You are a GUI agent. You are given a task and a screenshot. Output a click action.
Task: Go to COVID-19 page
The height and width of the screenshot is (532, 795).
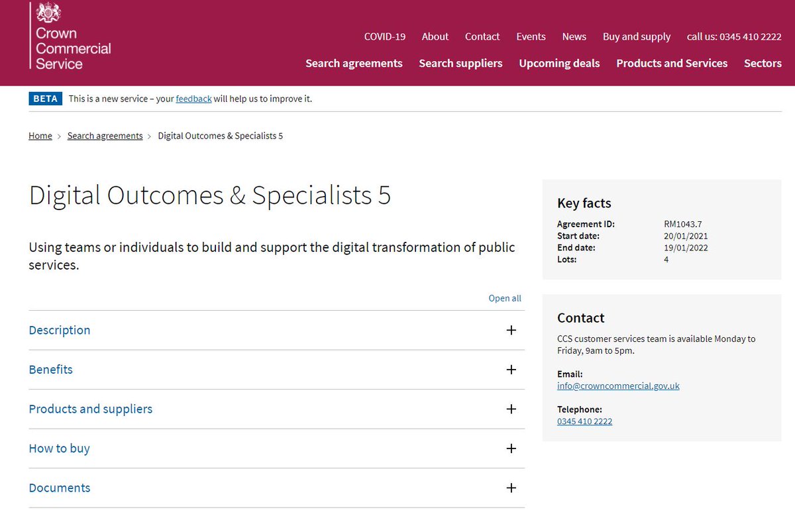385,36
